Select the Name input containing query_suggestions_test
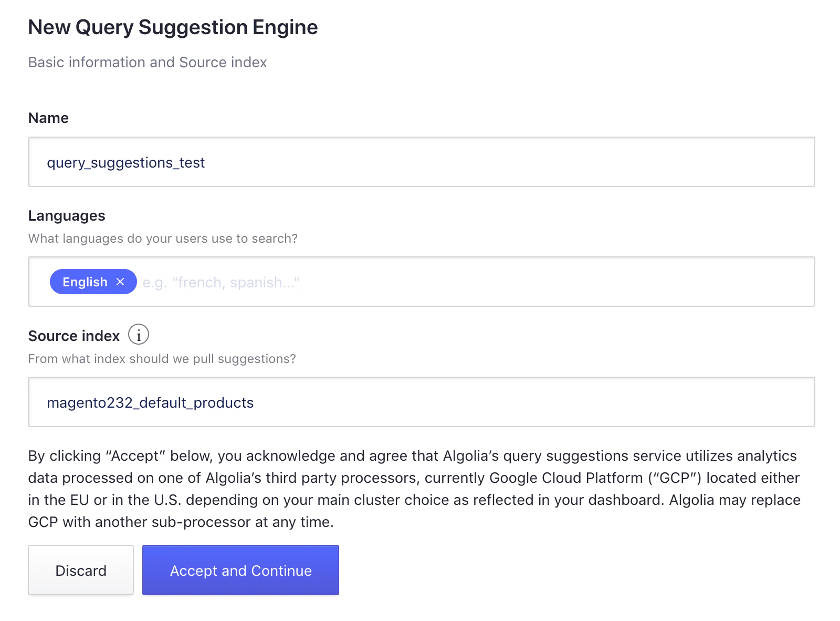Viewport: 840px width, 621px height. tap(420, 162)
